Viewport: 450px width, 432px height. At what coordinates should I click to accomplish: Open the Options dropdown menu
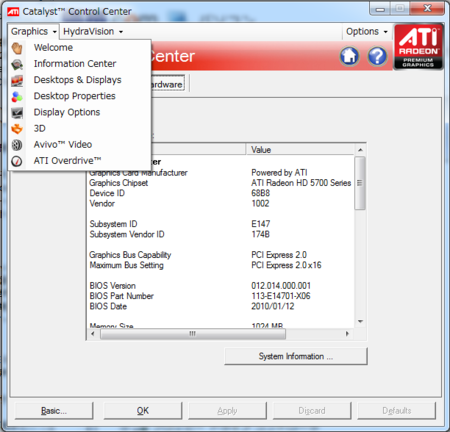point(367,32)
